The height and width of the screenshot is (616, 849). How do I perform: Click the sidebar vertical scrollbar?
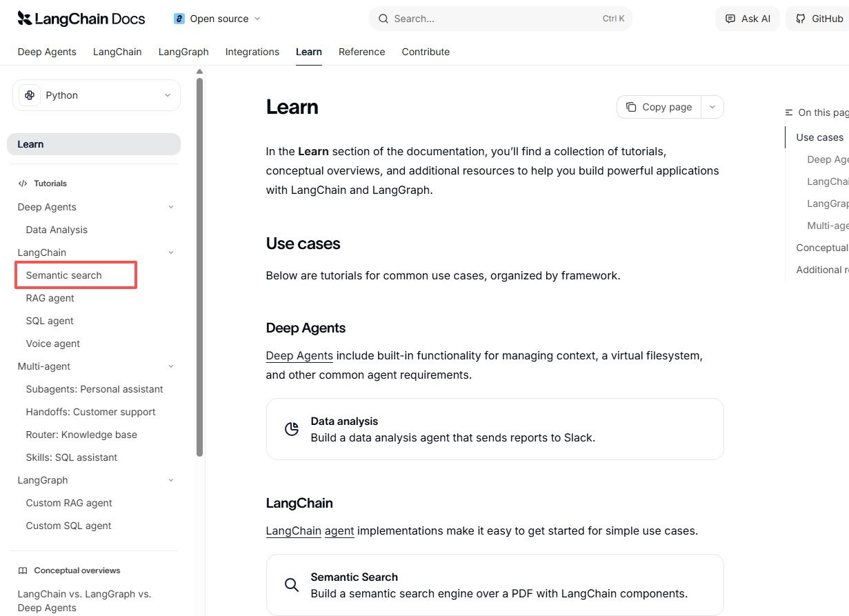[x=200, y=266]
